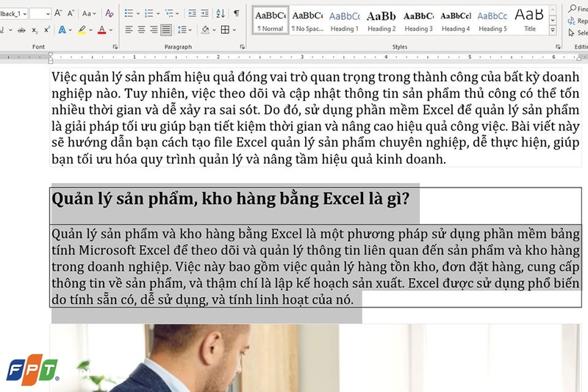Open the Styles pane launcher

(558, 47)
